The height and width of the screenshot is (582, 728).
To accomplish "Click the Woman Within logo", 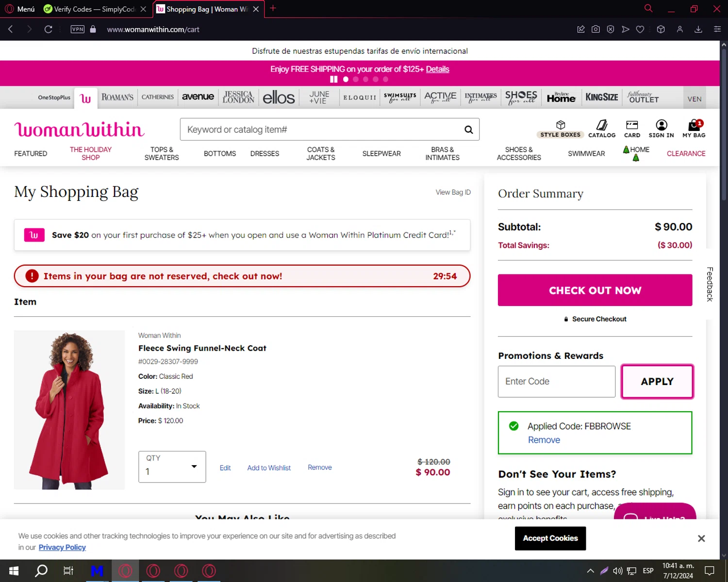I will click(x=80, y=129).
